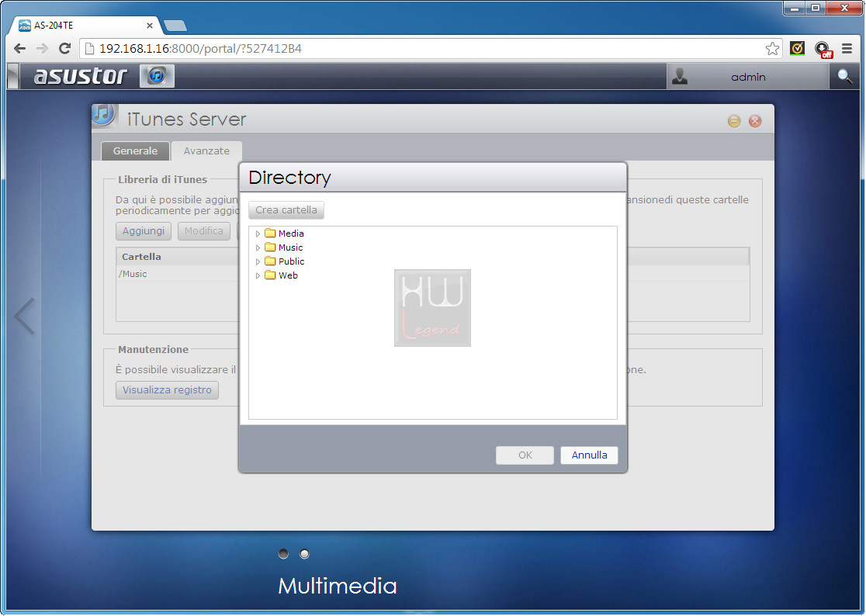Click the Aggiungi button

144,230
